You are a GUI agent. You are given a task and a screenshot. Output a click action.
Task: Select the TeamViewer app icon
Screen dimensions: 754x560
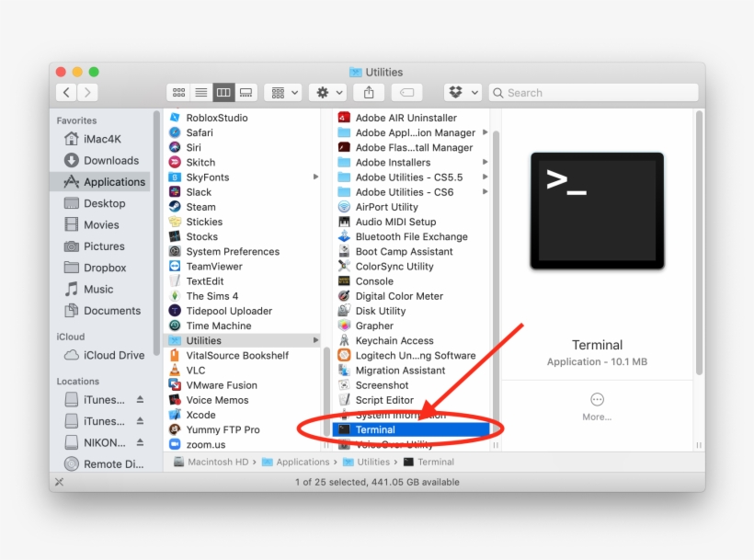click(x=175, y=267)
